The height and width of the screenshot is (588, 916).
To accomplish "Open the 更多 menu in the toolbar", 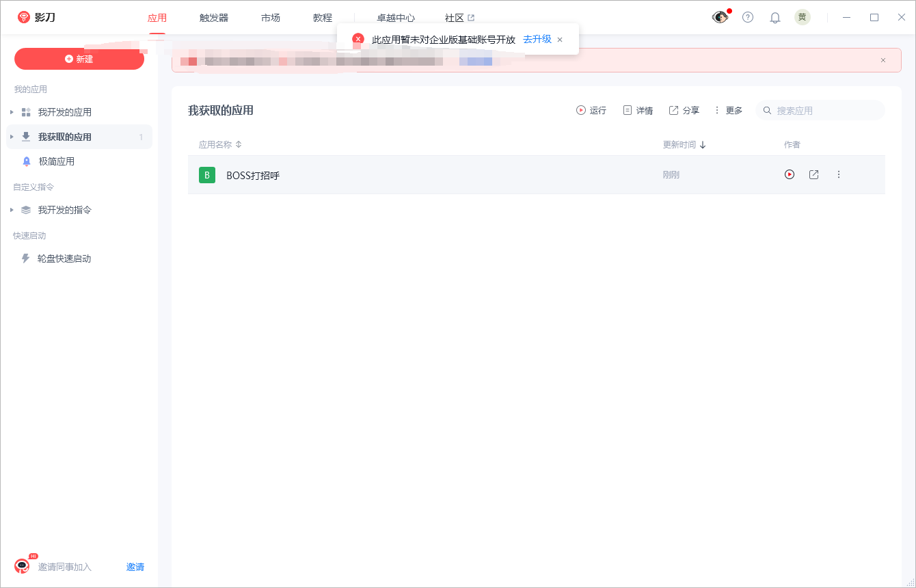I will 728,110.
